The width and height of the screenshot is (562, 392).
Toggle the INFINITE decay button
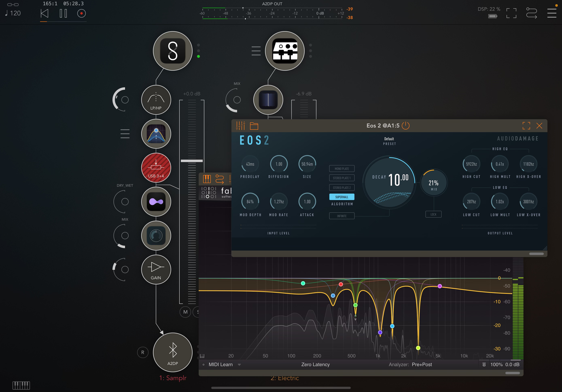click(342, 216)
